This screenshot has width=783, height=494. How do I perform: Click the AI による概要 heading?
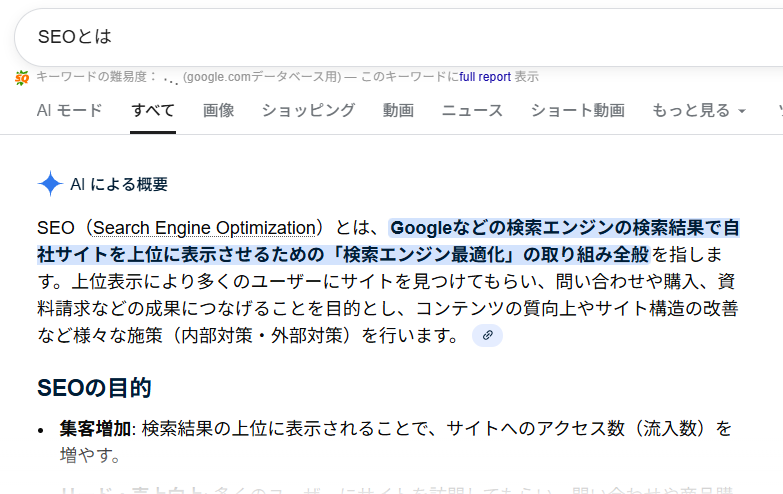[x=119, y=184]
